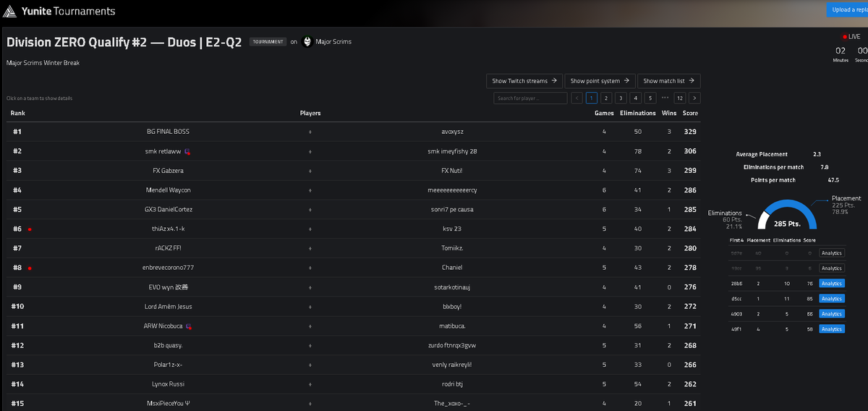Viewport: 868px width, 411px height.
Task: Open Analytics for match d5cc
Action: click(x=832, y=299)
